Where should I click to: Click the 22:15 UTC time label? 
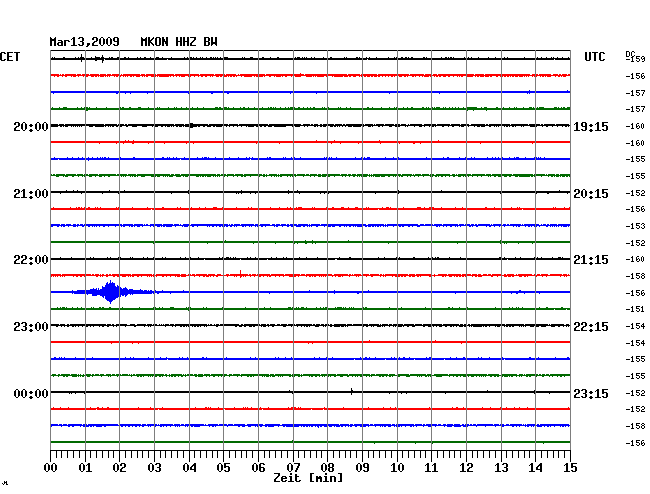pyautogui.click(x=591, y=327)
